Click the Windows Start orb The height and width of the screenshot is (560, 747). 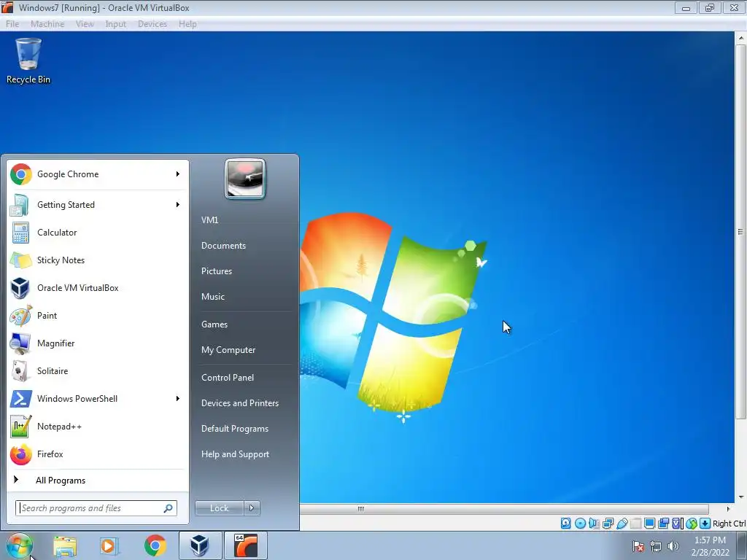(20, 545)
